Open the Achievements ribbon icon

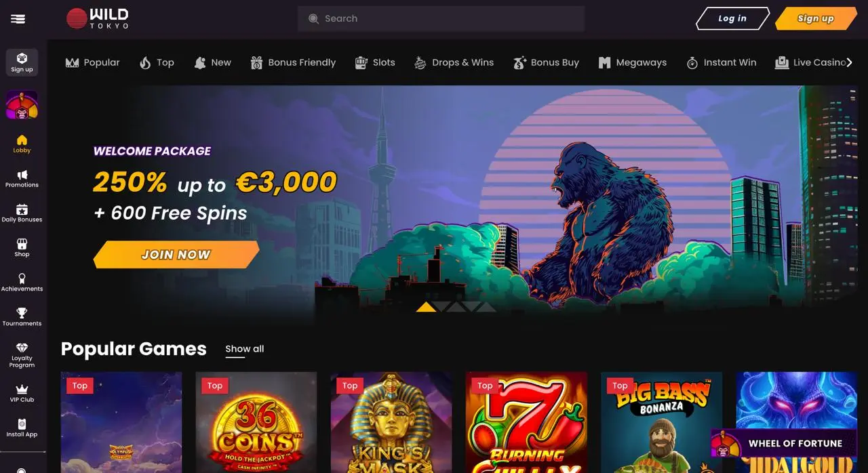[22, 279]
